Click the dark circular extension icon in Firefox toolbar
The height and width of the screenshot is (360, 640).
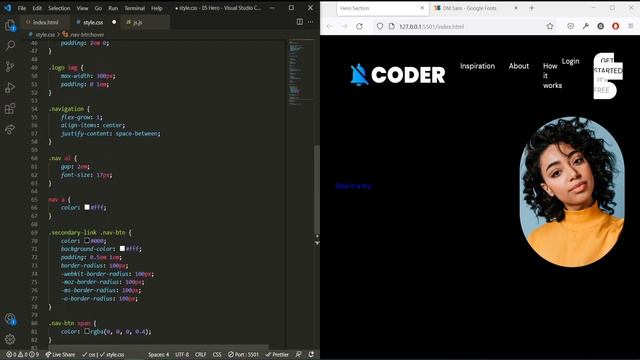[x=600, y=26]
